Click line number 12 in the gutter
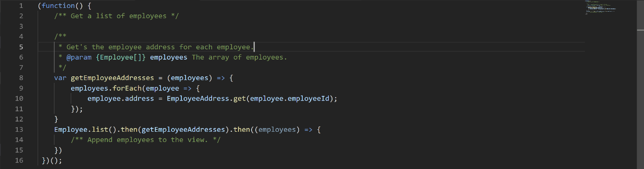The width and height of the screenshot is (644, 169). (19, 119)
